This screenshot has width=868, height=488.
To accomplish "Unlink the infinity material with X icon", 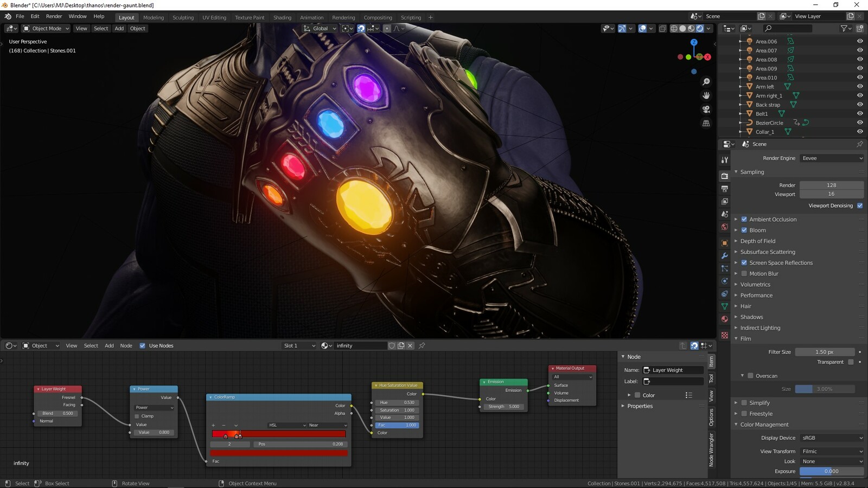I will [x=410, y=345].
